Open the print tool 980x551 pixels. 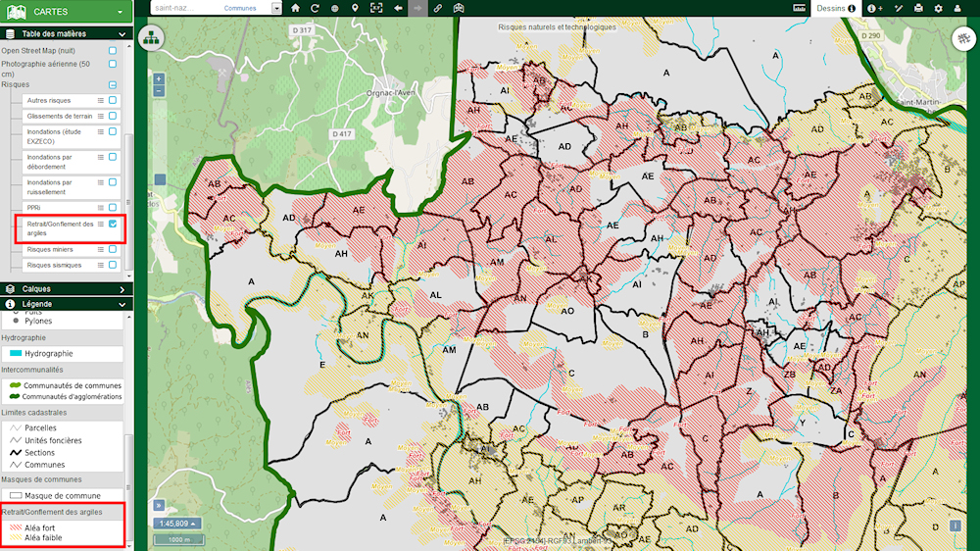pos(918,8)
